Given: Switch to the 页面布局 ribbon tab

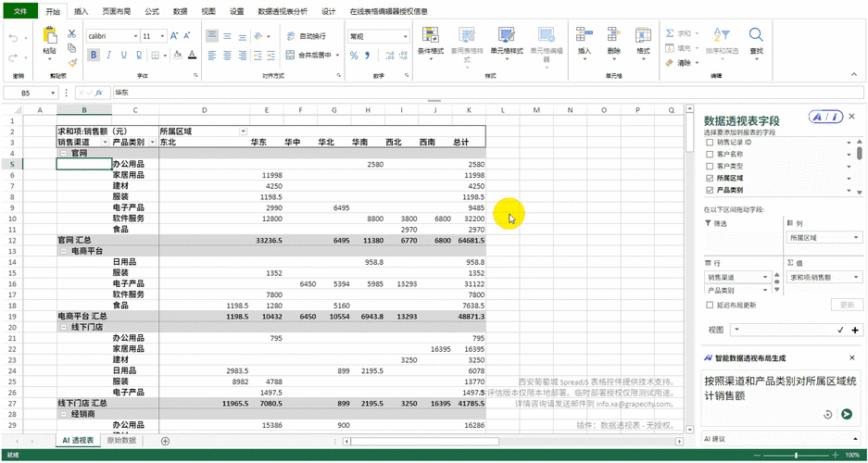Looking at the screenshot, I should pos(117,11).
